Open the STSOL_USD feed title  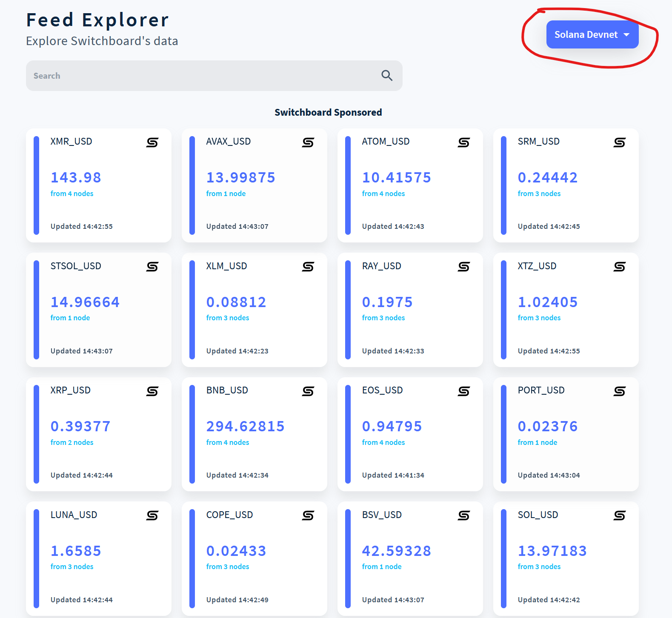click(76, 266)
